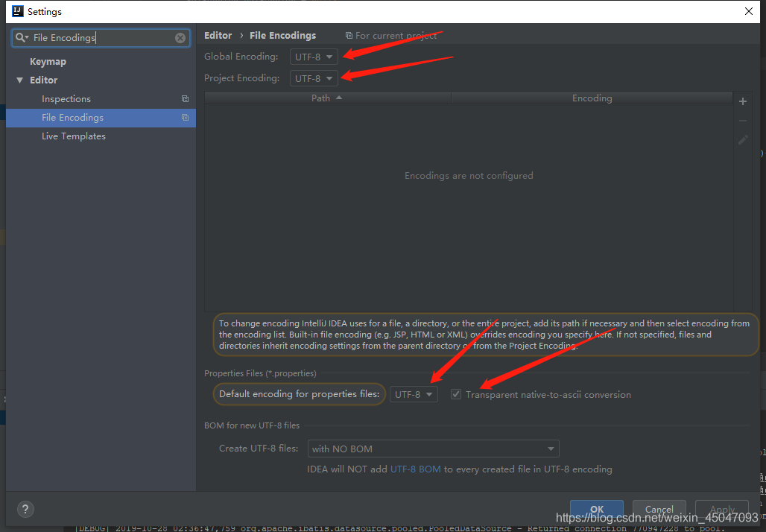This screenshot has height=532, width=766.
Task: Select Live Templates tree item
Action: [x=73, y=136]
